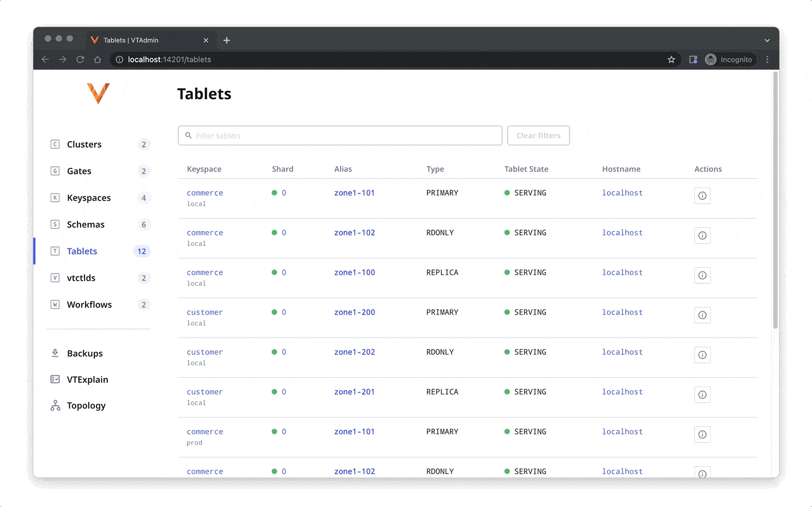Screen dimensions: 812x507
Task: Open Topology using its node-graph icon
Action: click(55, 406)
